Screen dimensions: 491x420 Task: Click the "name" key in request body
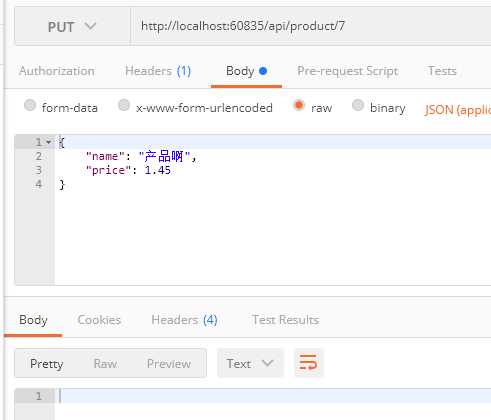(x=105, y=156)
